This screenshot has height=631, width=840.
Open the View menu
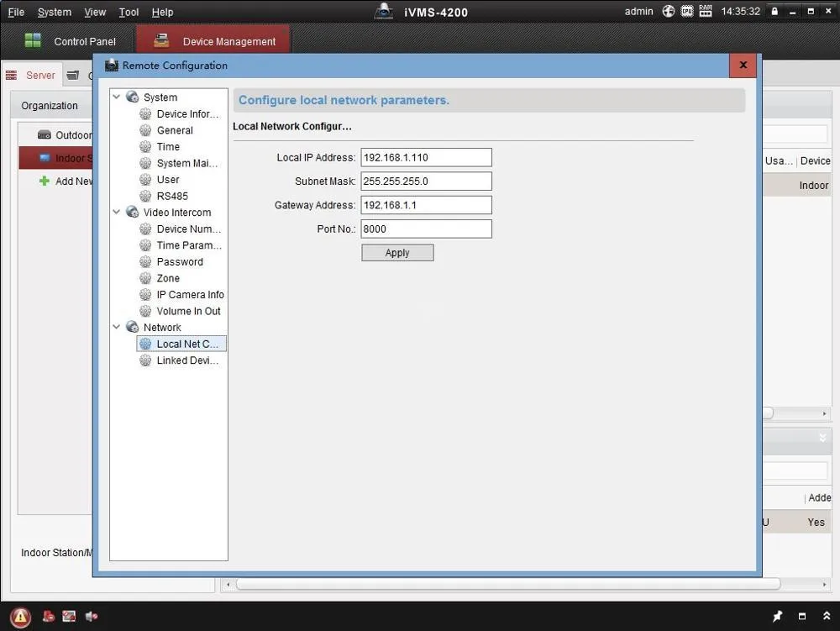[95, 12]
